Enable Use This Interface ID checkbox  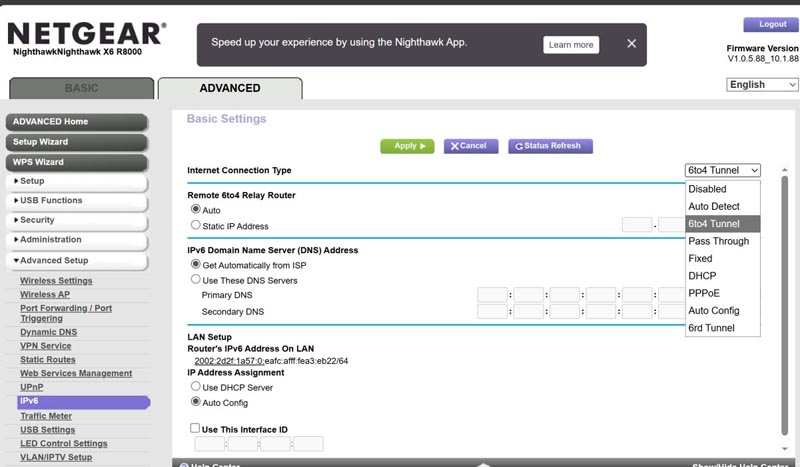195,429
